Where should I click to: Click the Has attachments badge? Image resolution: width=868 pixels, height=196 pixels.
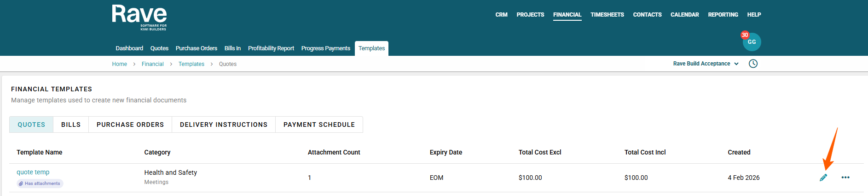click(40, 184)
